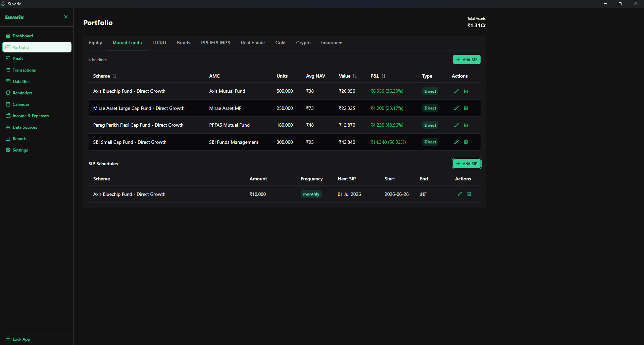Click Axis Bluechip Fund holding scheme name

point(129,91)
